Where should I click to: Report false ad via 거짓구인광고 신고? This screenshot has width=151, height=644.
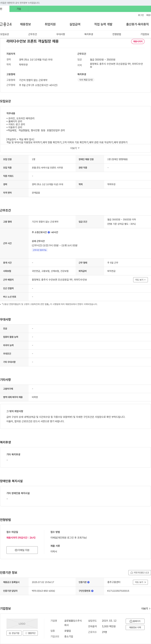coord(140,572)
